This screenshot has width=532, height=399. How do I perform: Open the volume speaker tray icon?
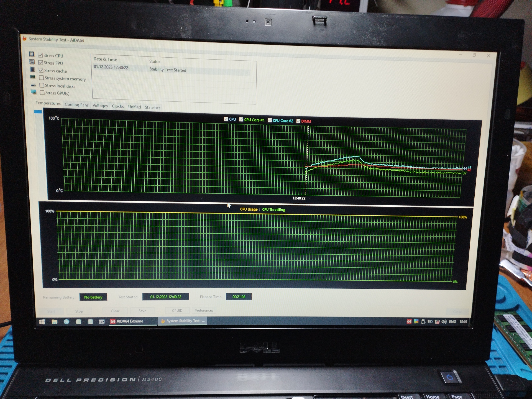pos(444,322)
